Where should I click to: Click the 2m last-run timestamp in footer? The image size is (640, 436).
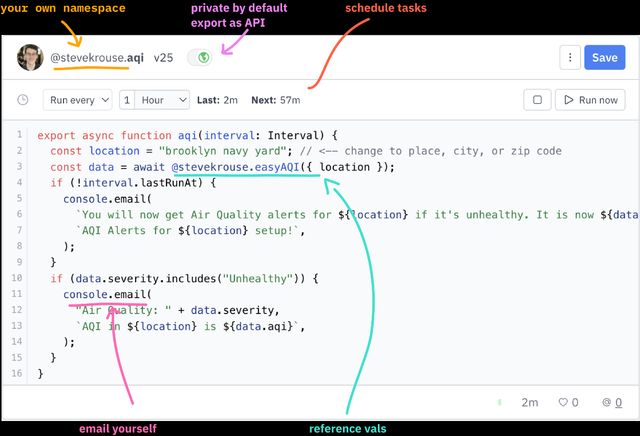tap(529, 402)
